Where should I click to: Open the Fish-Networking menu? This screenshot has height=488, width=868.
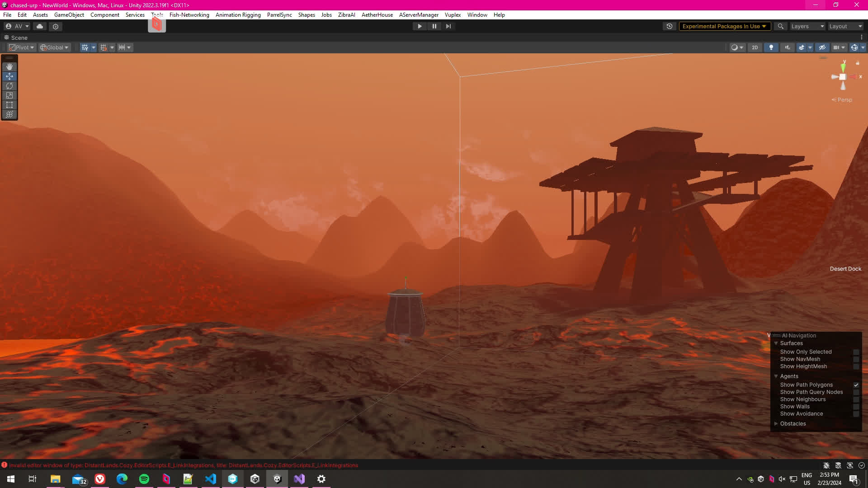point(189,15)
